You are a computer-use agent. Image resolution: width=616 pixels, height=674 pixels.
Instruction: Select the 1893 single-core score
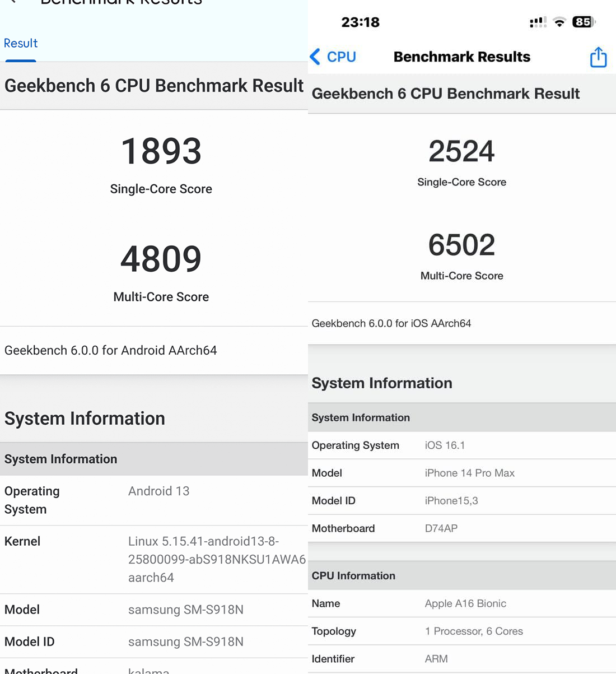click(161, 151)
